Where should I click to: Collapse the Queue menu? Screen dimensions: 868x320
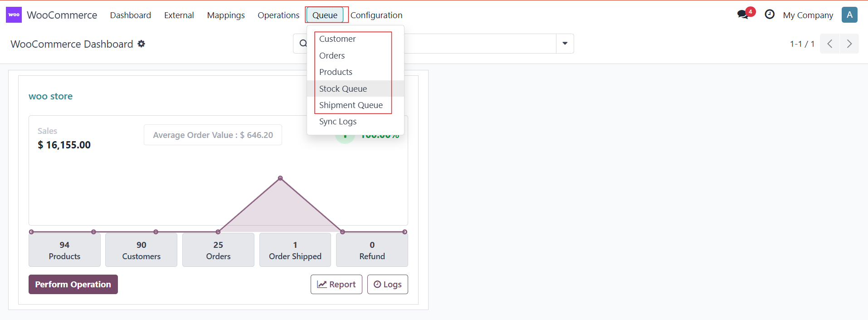click(x=325, y=15)
